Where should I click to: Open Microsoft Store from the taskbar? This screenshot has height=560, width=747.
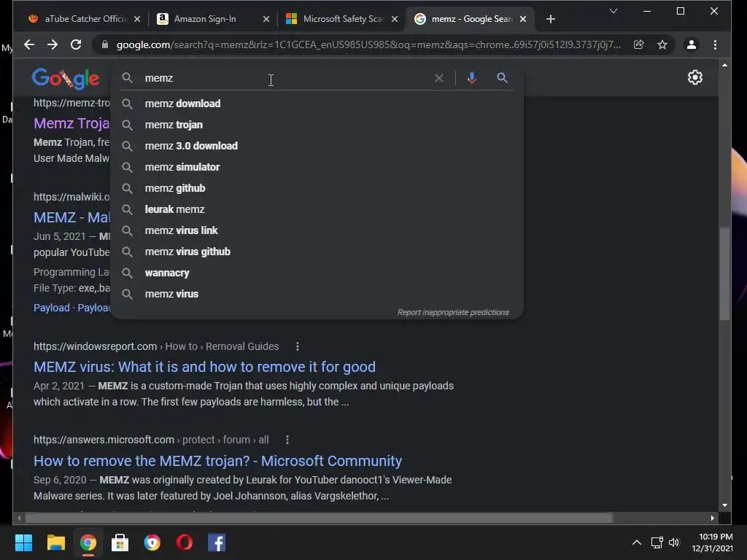coord(120,542)
